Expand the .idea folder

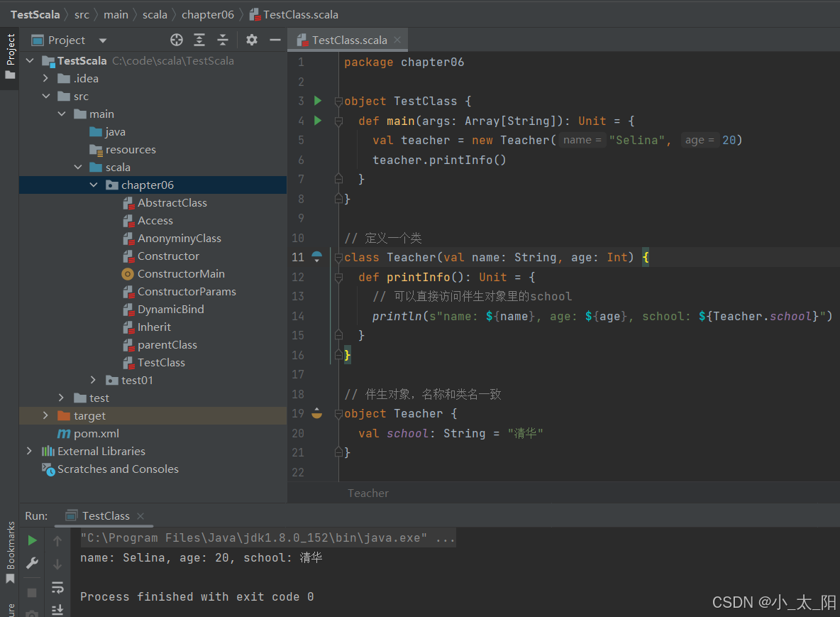(x=45, y=78)
